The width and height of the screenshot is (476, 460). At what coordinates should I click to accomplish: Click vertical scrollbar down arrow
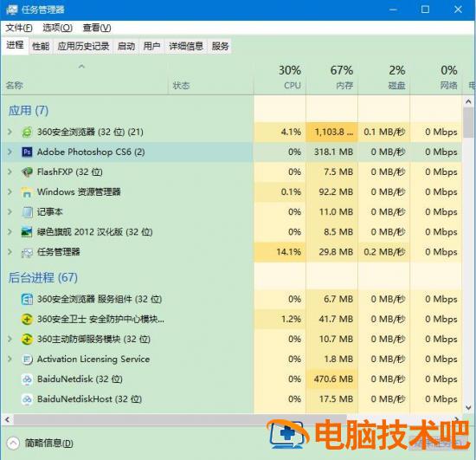click(468, 408)
